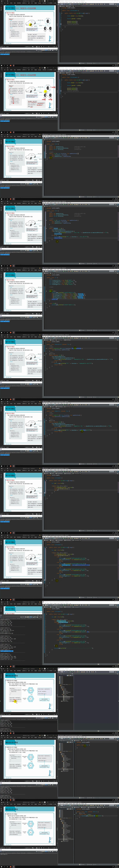The width and height of the screenshot is (119, 868).
Task: Click the Java perspective icon in Eclipse
Action: 117,138
